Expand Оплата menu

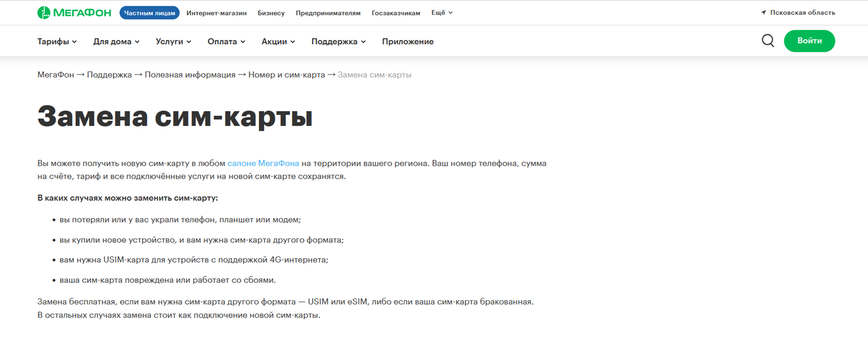tap(226, 42)
